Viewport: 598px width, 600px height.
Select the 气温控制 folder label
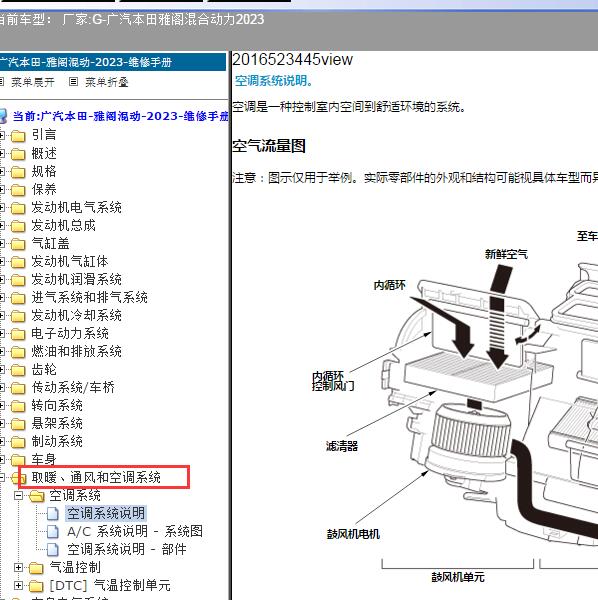coord(75,567)
